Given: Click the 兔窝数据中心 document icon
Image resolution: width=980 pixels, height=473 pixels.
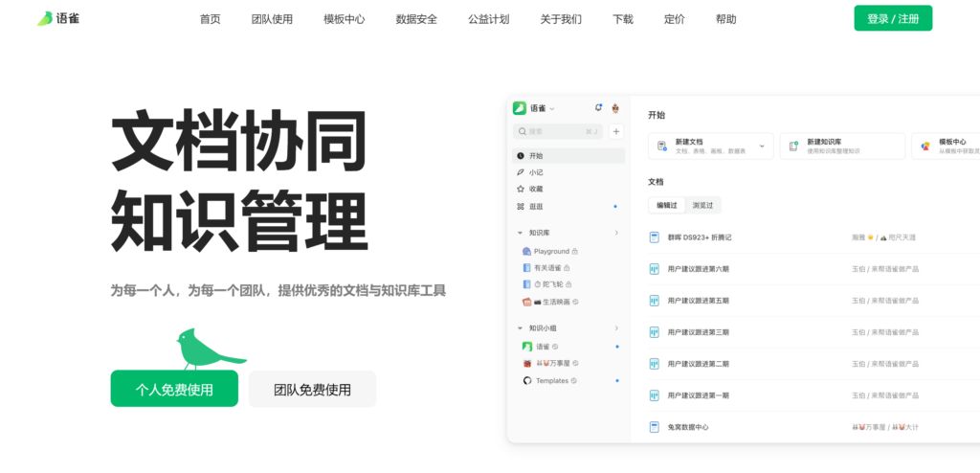Looking at the screenshot, I should 655,427.
